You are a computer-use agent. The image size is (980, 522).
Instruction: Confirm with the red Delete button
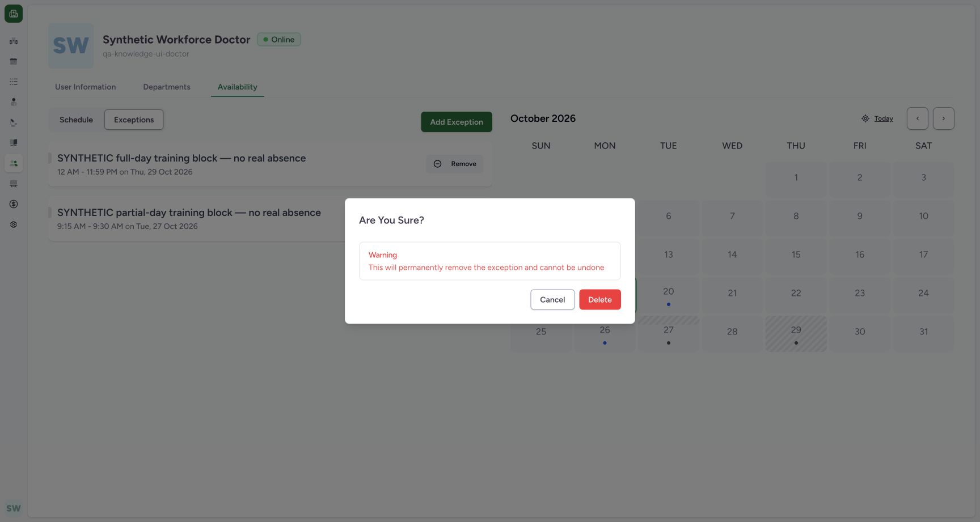(600, 300)
